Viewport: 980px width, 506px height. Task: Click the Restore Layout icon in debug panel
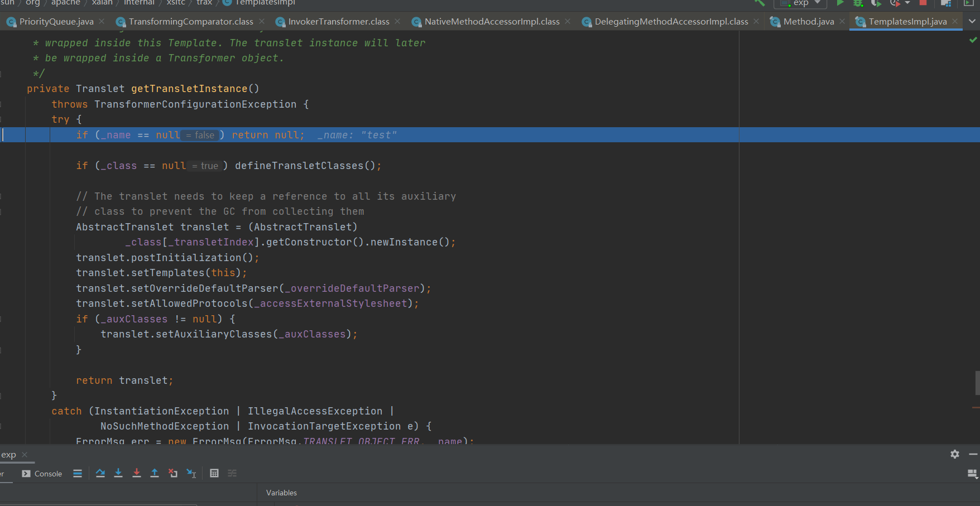click(x=972, y=474)
